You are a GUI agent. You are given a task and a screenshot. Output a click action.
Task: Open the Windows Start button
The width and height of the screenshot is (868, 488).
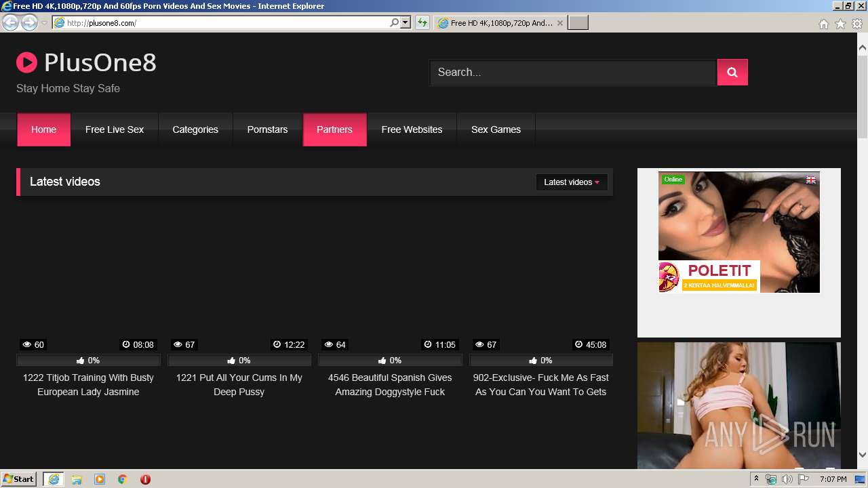(19, 479)
